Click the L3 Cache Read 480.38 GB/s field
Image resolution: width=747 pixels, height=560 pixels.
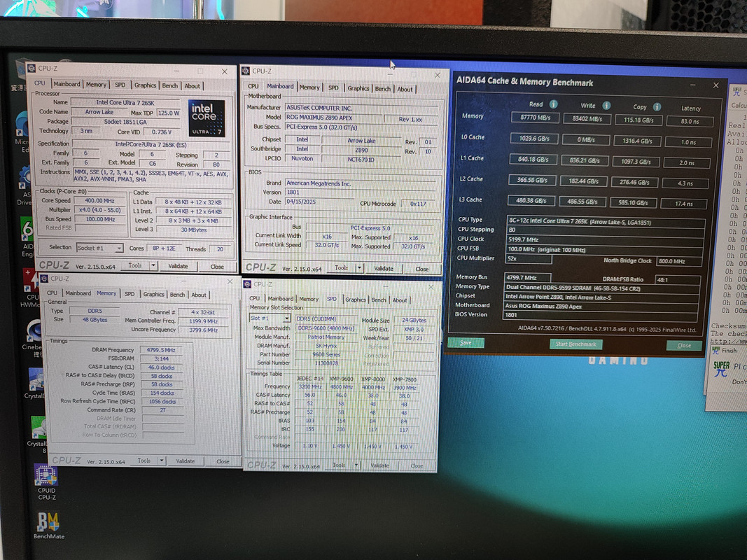click(531, 200)
